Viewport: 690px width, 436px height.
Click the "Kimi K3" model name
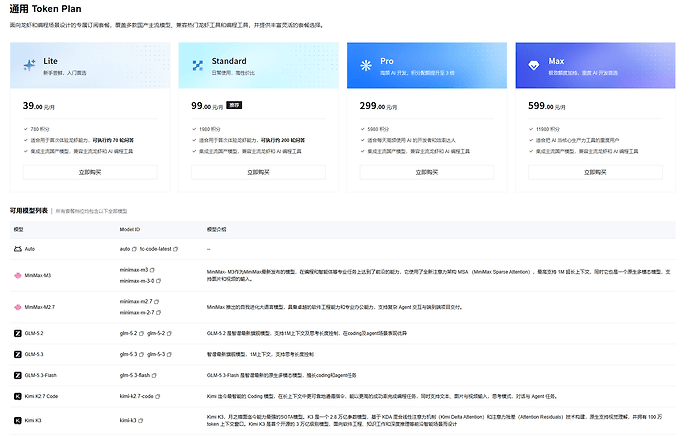33,421
